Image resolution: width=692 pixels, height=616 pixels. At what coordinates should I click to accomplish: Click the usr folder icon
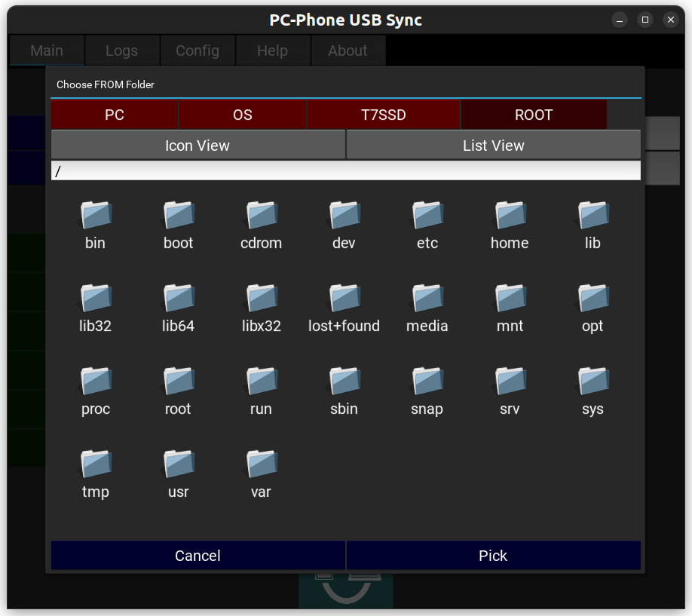179,465
